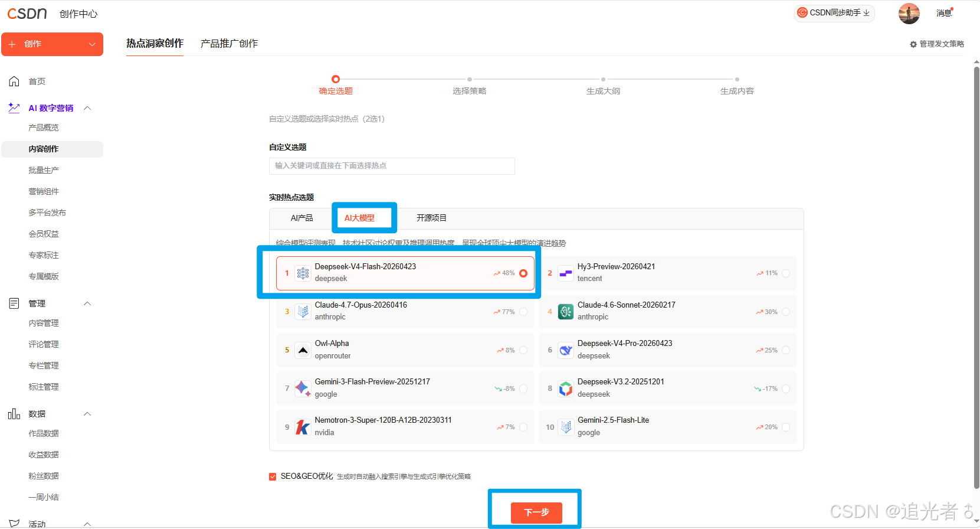
Task: Collapse the 管理 section chevron
Action: pos(87,303)
